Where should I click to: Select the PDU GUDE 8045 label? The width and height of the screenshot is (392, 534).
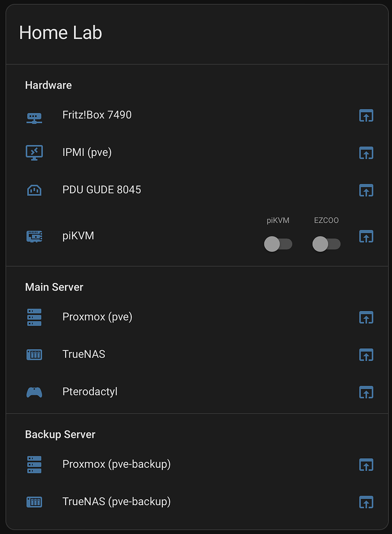pos(101,190)
